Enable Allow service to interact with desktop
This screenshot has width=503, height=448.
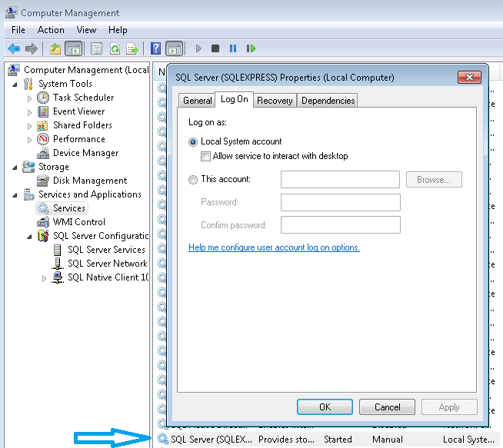point(205,157)
